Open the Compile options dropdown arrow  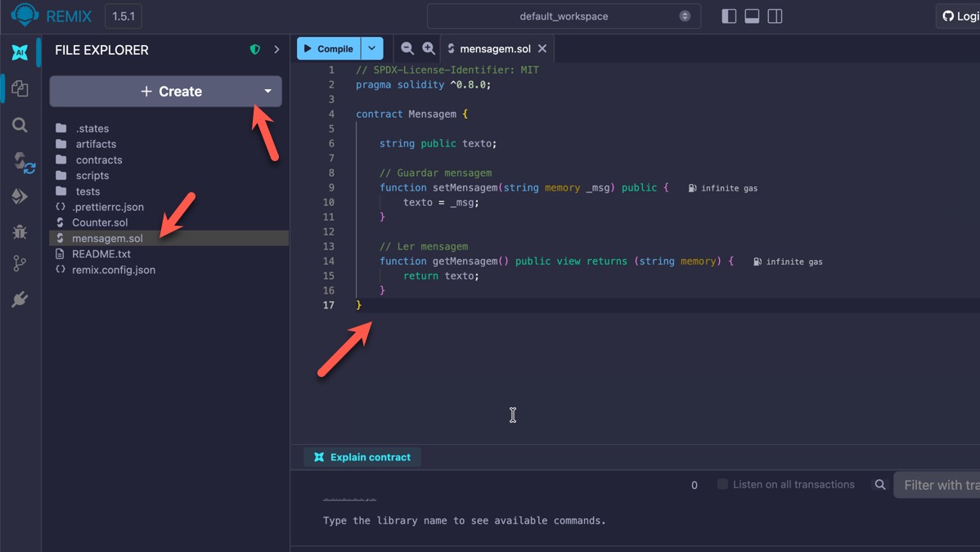click(371, 49)
